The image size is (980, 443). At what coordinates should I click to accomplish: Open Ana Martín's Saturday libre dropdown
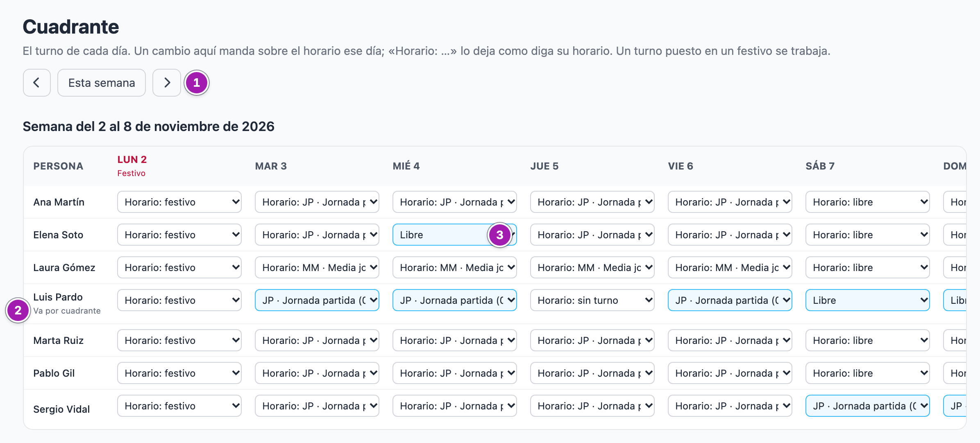click(x=868, y=202)
